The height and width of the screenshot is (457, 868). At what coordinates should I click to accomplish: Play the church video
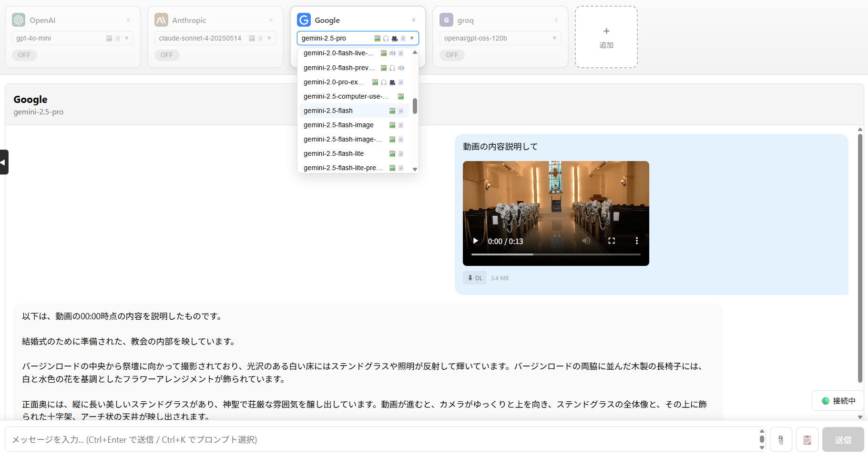click(475, 241)
